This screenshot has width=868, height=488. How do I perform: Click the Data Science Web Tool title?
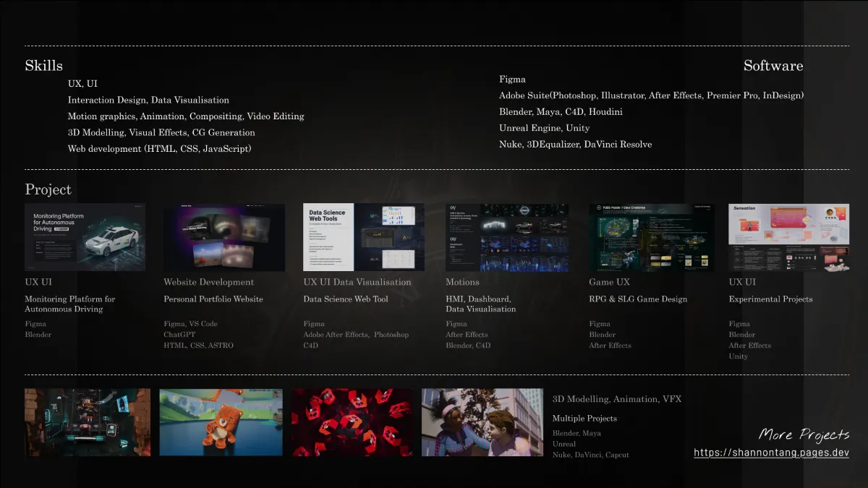(345, 299)
